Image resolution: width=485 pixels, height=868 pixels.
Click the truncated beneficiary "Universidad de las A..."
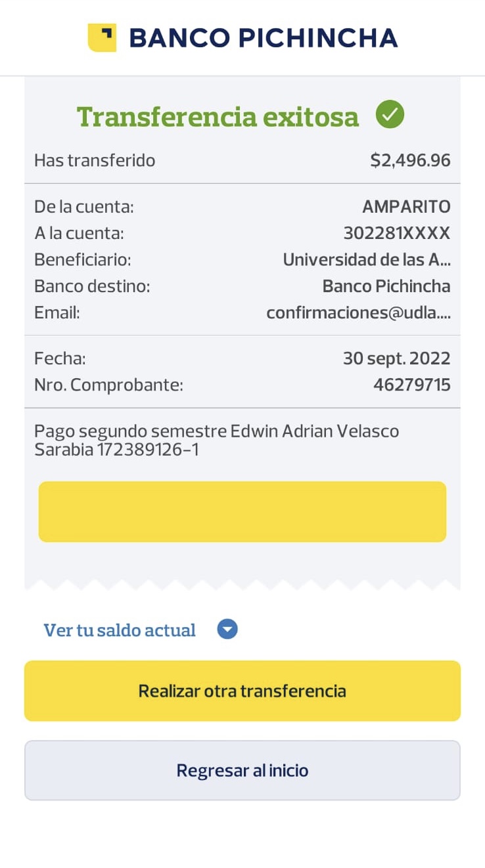coord(366,259)
